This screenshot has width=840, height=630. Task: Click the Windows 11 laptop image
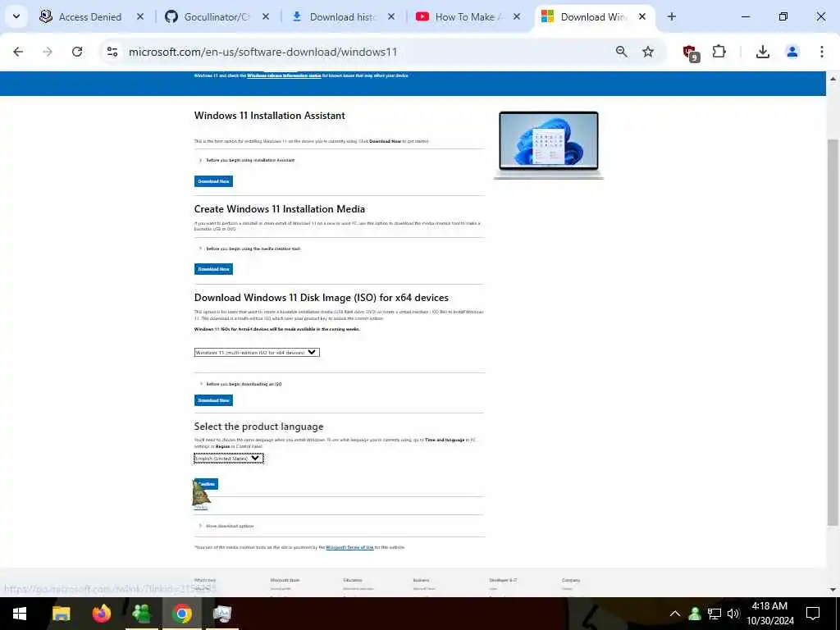coord(549,144)
